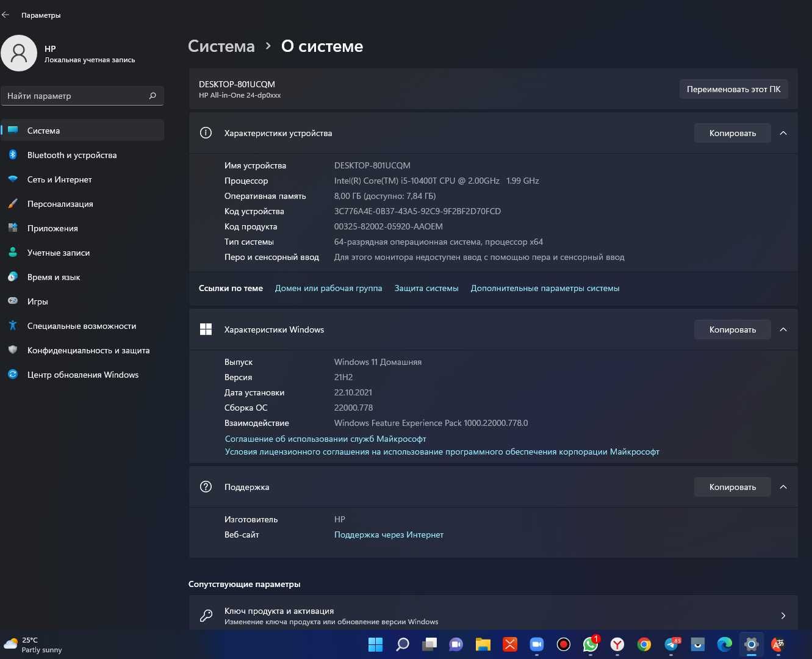Click Система breadcrumb to go up
The height and width of the screenshot is (659, 812).
[221, 46]
